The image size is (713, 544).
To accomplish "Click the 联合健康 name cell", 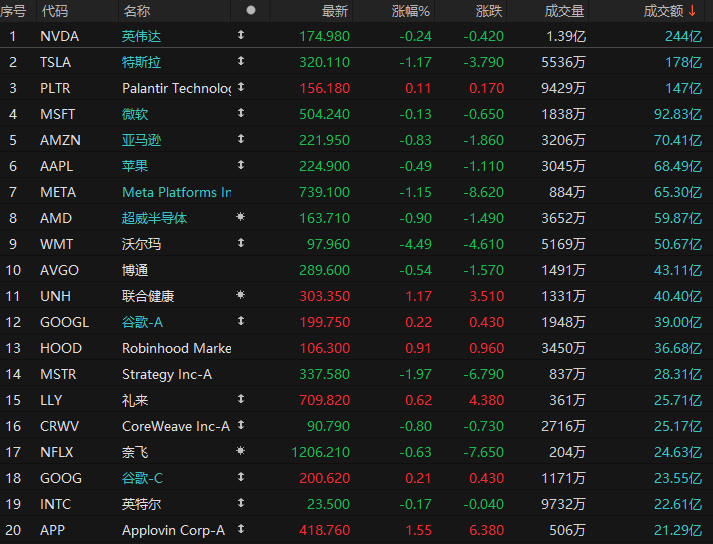I will pyautogui.click(x=148, y=297).
